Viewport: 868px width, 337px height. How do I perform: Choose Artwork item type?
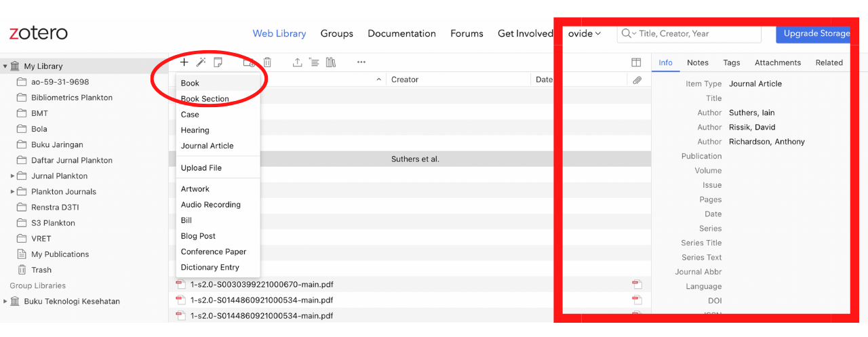218,189
